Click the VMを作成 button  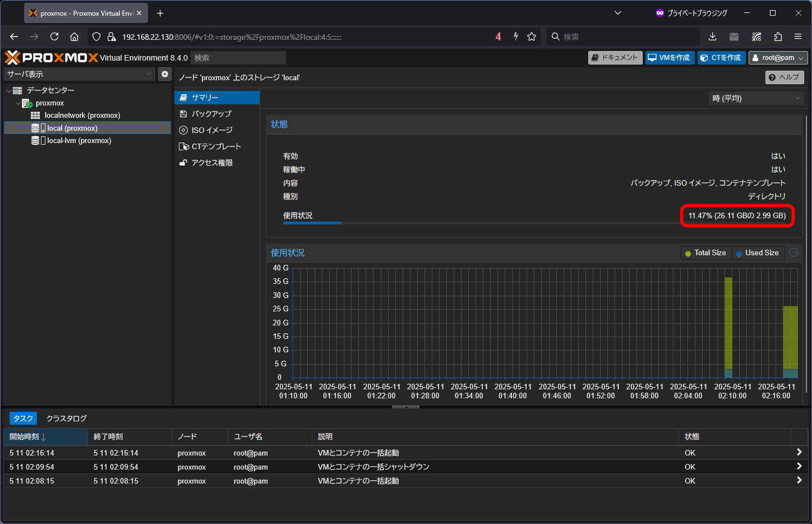(670, 58)
